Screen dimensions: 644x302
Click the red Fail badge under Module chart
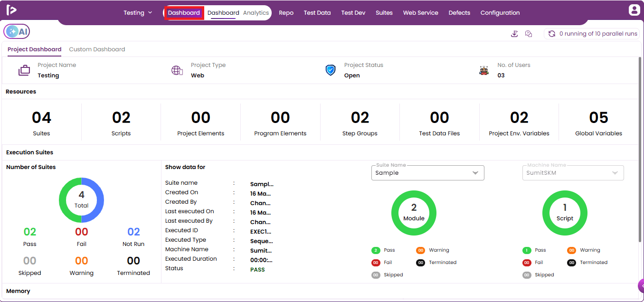[x=376, y=263]
